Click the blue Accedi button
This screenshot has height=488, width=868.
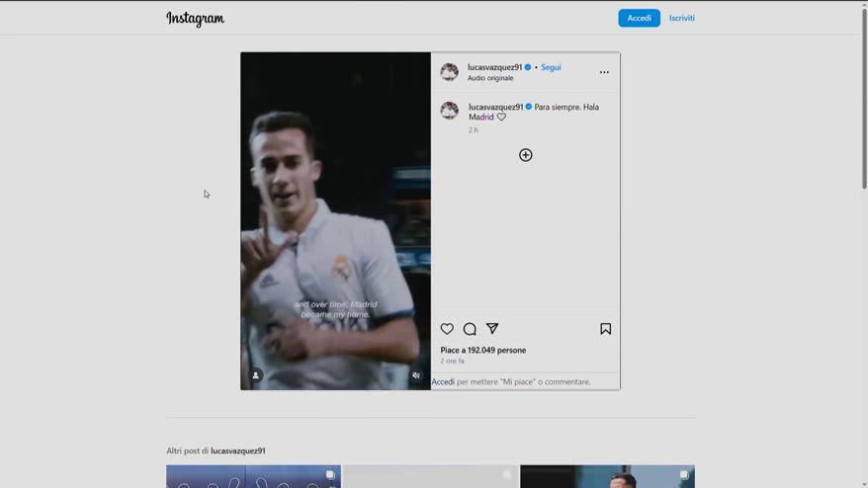pyautogui.click(x=639, y=18)
